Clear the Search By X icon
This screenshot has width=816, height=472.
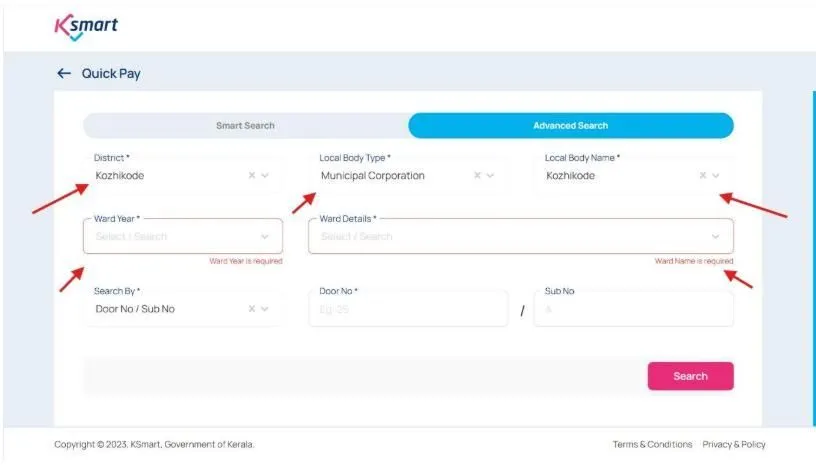pos(252,309)
